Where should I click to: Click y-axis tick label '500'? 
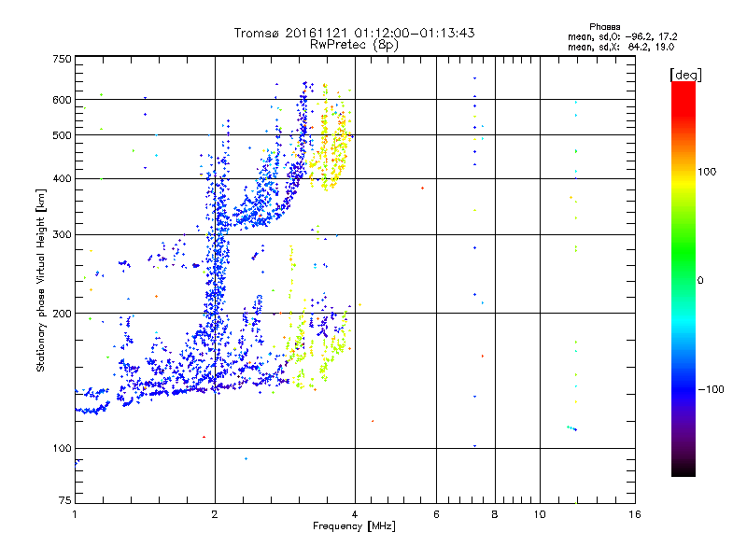pos(62,135)
